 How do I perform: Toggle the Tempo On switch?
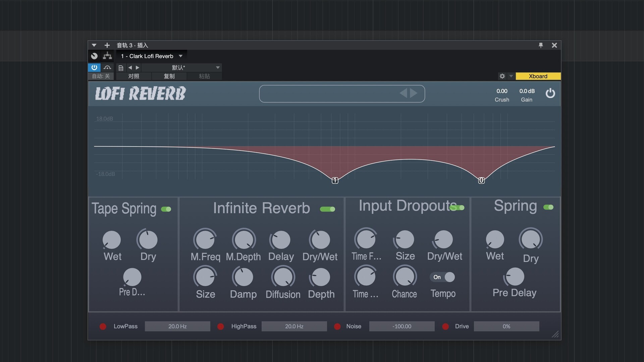point(442,277)
